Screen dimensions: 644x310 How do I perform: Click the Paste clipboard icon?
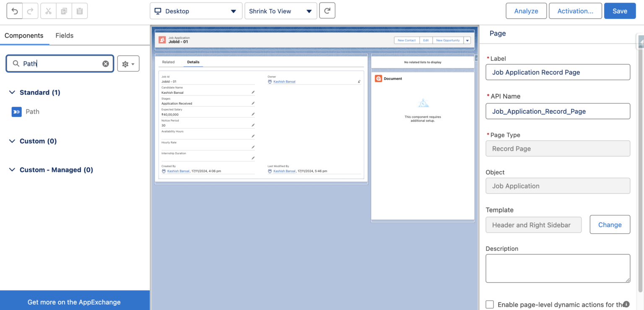tap(80, 11)
